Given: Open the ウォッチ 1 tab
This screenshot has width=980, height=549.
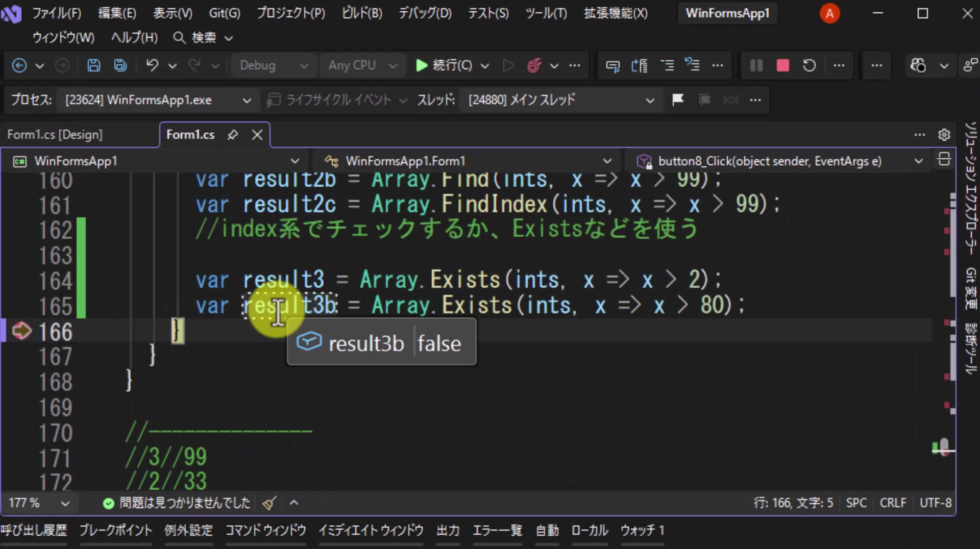Looking at the screenshot, I should (x=643, y=531).
